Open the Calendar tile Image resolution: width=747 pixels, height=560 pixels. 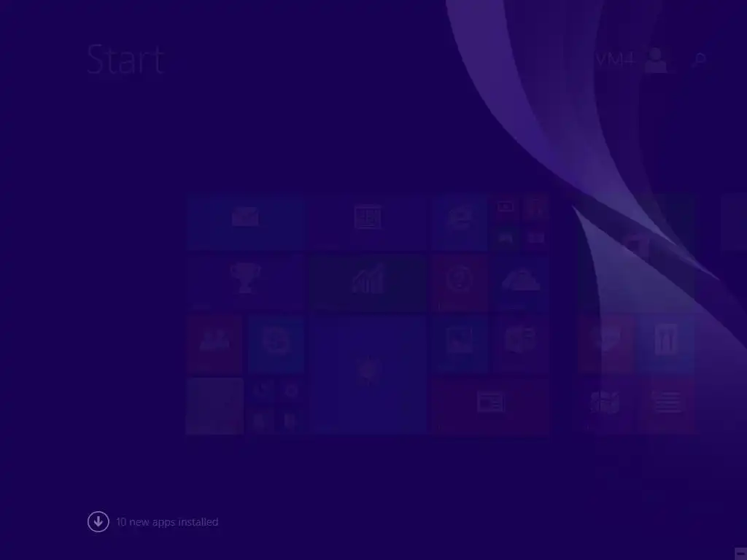tap(368, 222)
